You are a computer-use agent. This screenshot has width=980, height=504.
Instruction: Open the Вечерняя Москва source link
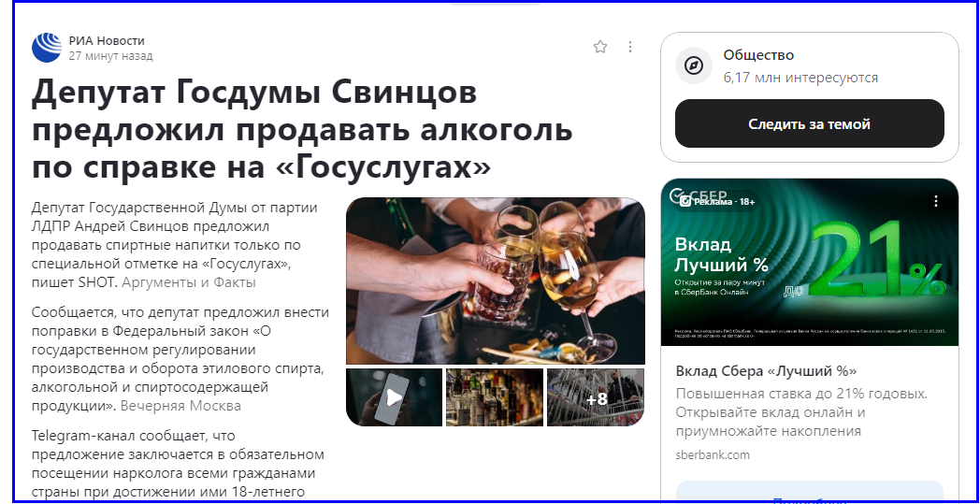point(180,405)
